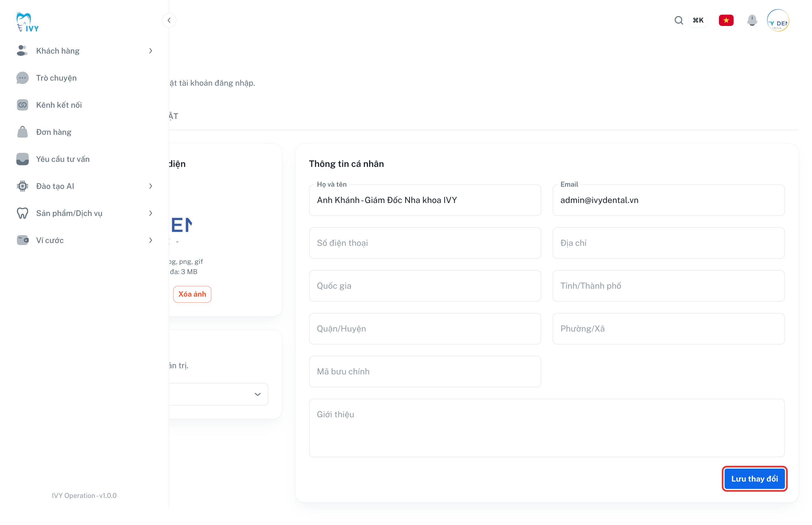812x525 pixels.
Task: Select the Kênh kết nối link icon
Action: (22, 105)
